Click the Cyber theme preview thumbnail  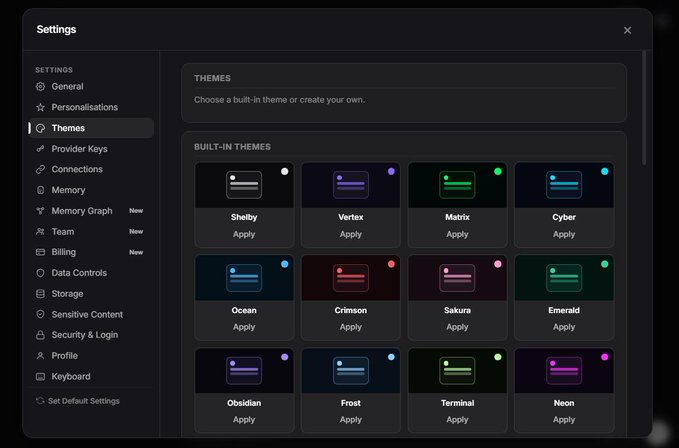564,185
